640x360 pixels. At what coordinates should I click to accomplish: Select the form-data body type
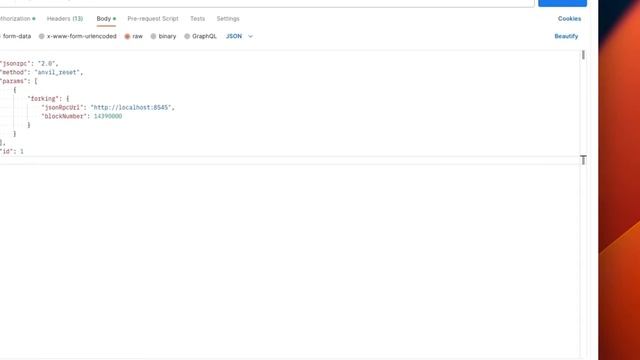pyautogui.click(x=16, y=36)
